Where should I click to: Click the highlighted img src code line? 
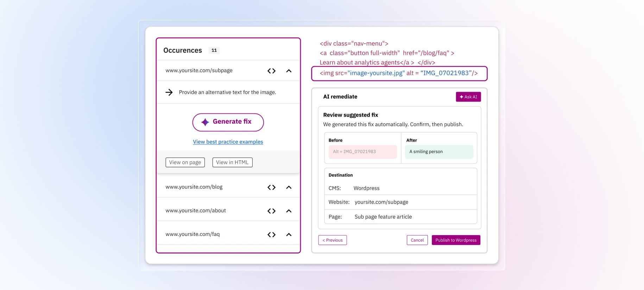pos(399,73)
